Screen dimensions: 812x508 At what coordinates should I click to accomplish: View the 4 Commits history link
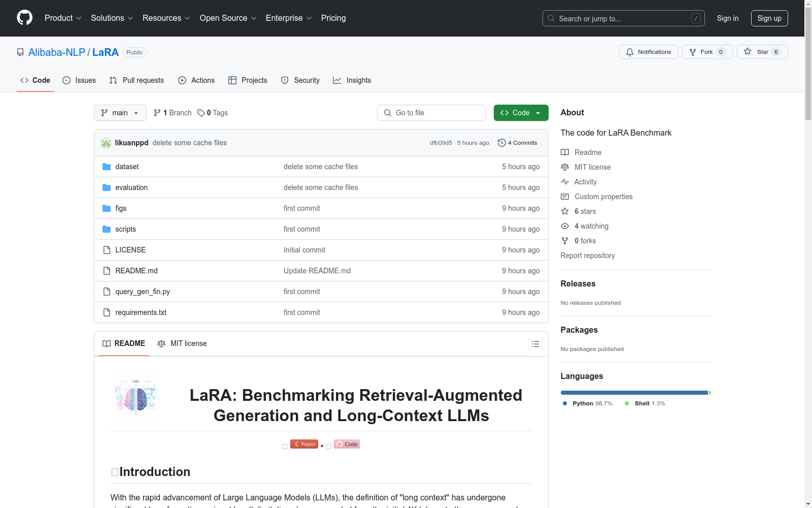(518, 143)
